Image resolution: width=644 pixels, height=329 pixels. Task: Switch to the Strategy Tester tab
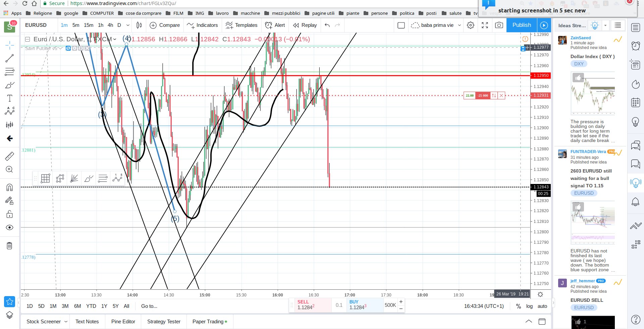164,322
